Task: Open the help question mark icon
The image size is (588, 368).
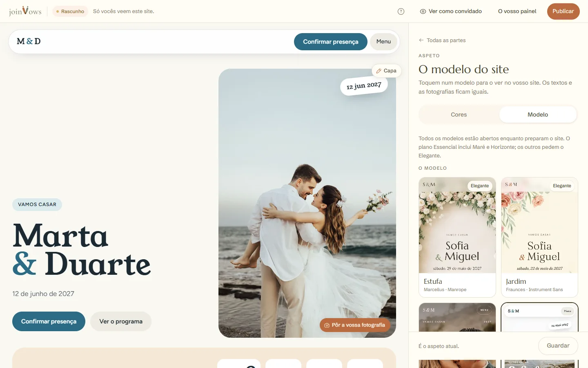Action: 401,11
